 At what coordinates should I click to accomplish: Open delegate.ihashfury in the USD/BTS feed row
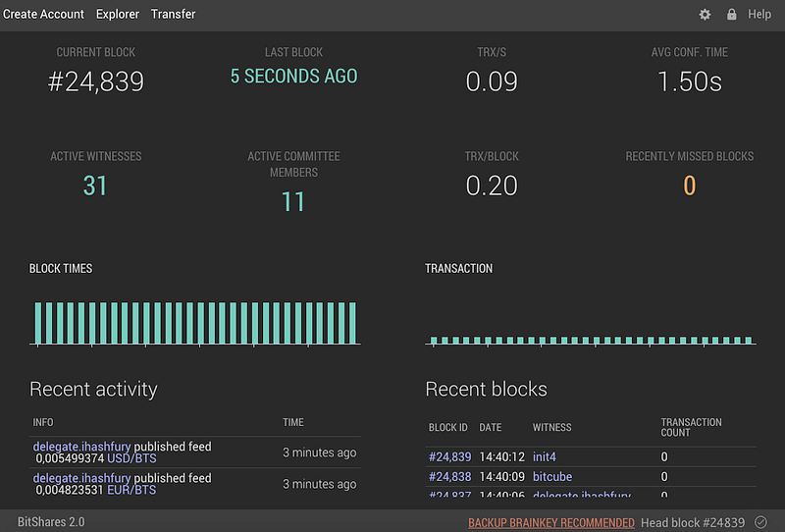click(81, 447)
